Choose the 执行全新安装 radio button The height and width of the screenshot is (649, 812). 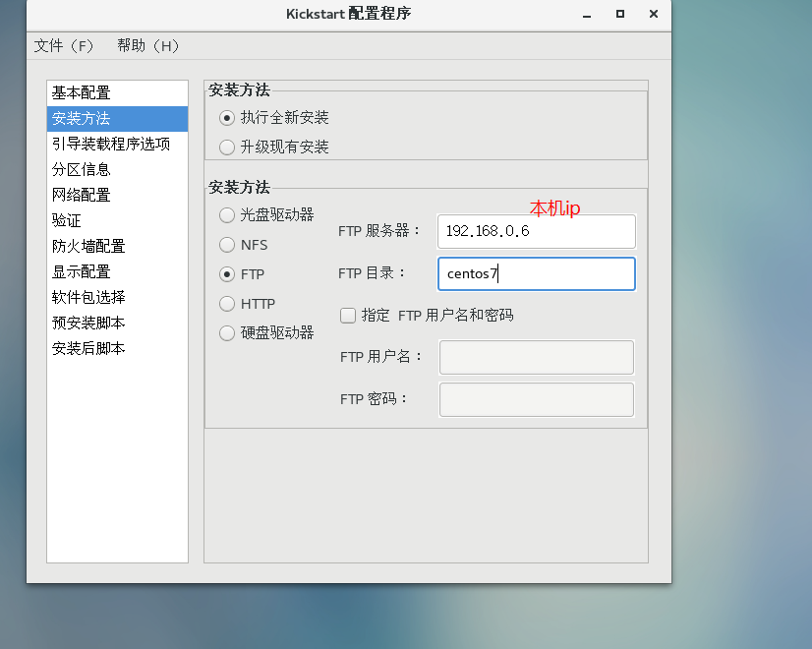pyautogui.click(x=227, y=118)
